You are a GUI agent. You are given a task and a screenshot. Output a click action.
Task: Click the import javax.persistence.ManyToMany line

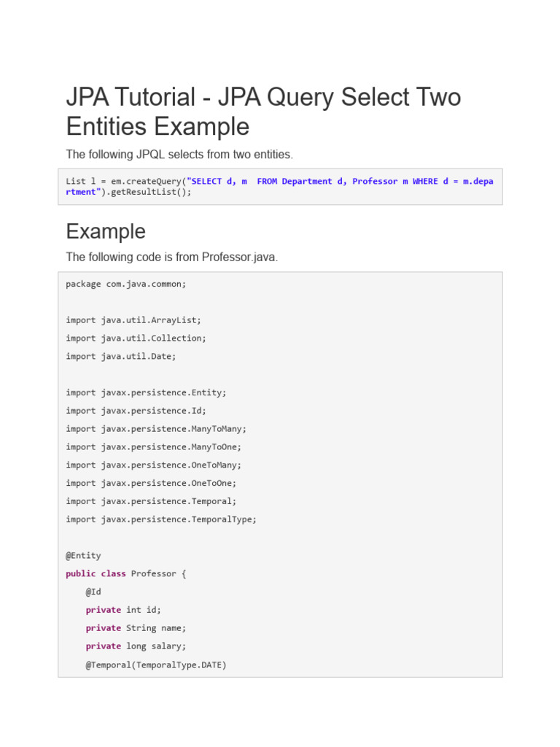click(x=156, y=428)
